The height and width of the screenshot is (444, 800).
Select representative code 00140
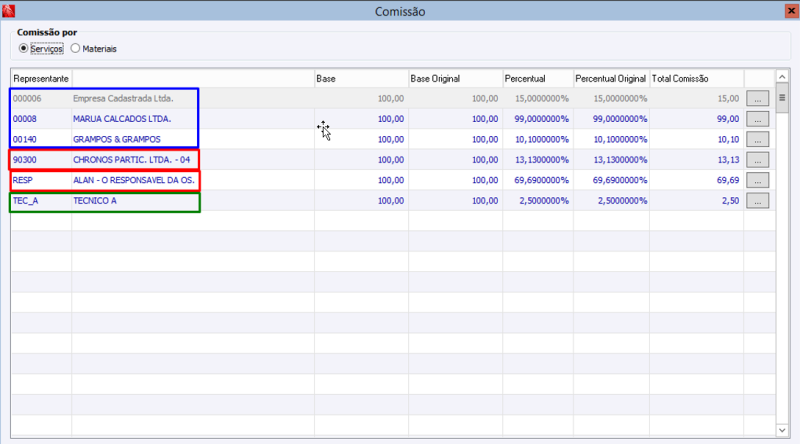click(24, 139)
